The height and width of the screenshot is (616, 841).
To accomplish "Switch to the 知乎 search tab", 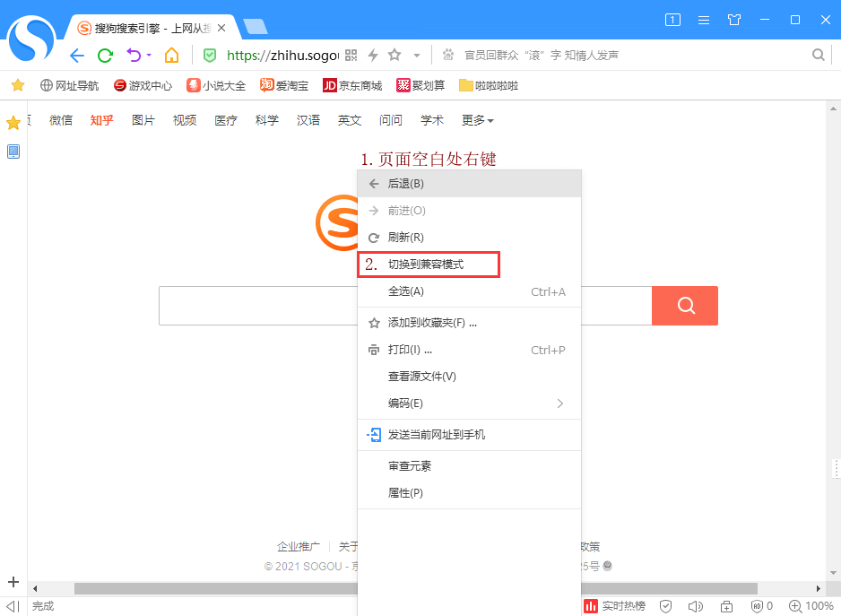I will point(101,119).
